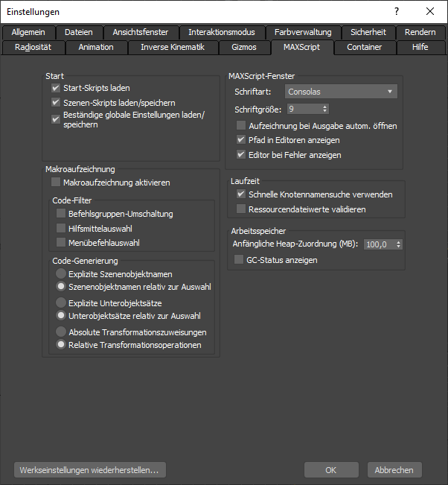Uncheck Start-Skripts laden
This screenshot has width=448, height=485.
pos(56,88)
